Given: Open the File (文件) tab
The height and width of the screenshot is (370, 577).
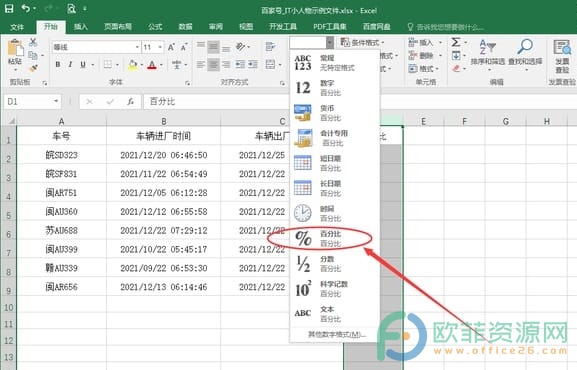Looking at the screenshot, I should pos(17,27).
